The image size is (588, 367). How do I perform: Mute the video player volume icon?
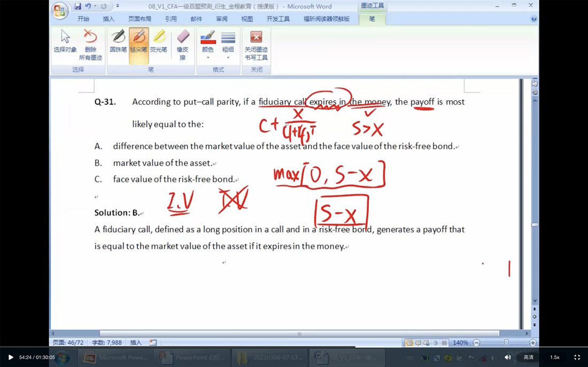508,357
